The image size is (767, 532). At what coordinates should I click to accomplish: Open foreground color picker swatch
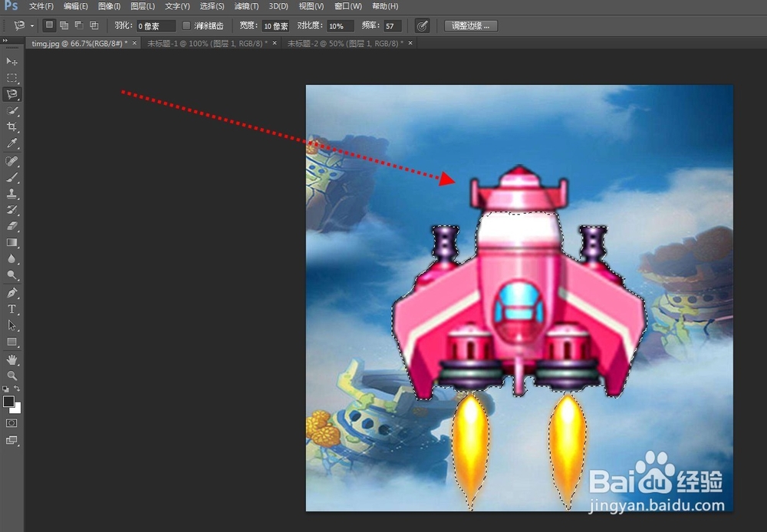tap(8, 402)
